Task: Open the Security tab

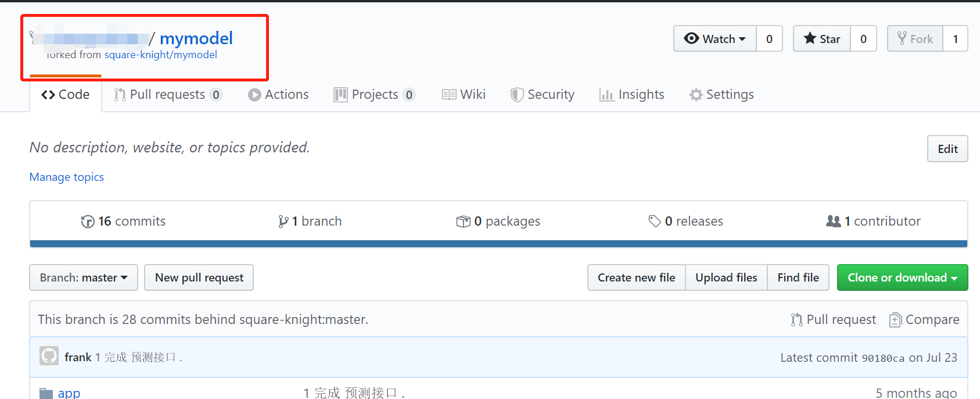Action: click(x=543, y=94)
